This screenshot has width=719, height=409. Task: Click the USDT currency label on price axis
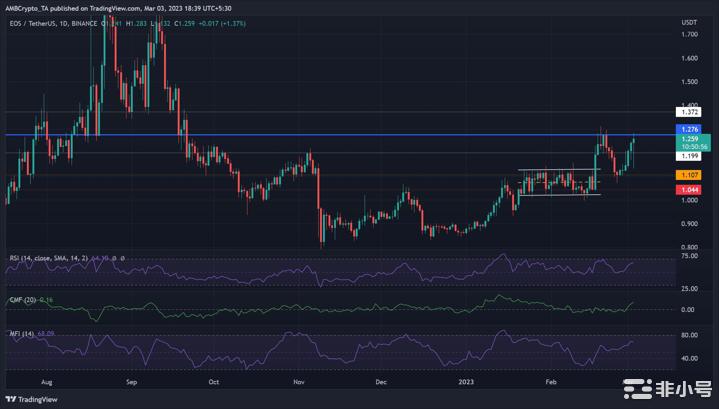pos(689,22)
